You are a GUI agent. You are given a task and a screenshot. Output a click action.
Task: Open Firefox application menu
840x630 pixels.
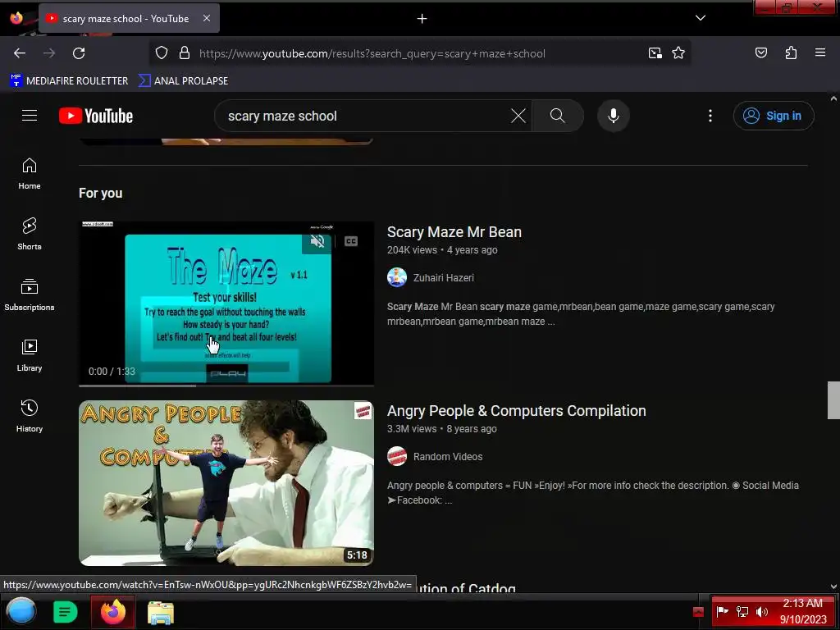click(x=820, y=52)
